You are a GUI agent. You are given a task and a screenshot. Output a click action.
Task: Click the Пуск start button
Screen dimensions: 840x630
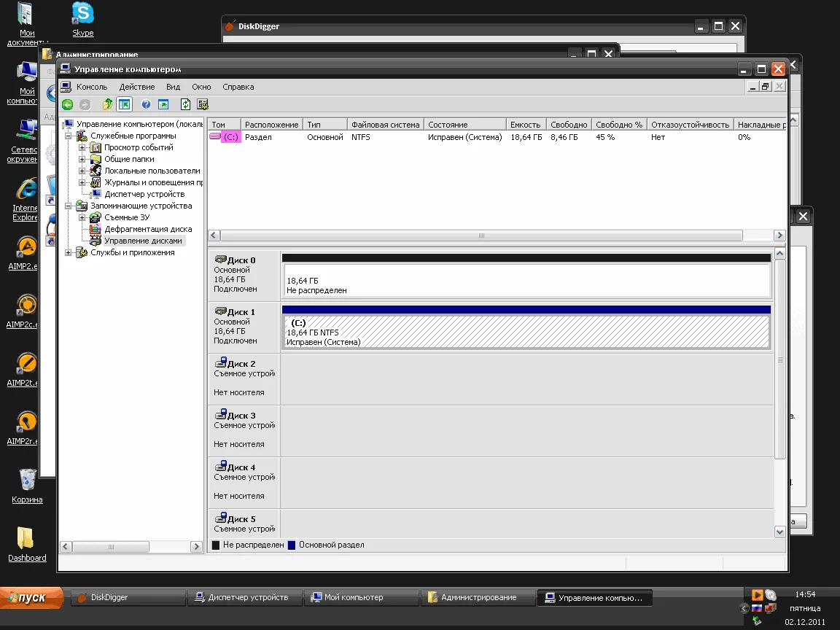(x=31, y=597)
